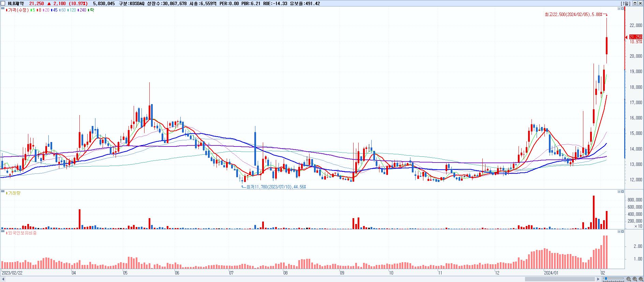Minimize the price chart panel
The height and width of the screenshot is (282, 644).
(x=619, y=9)
